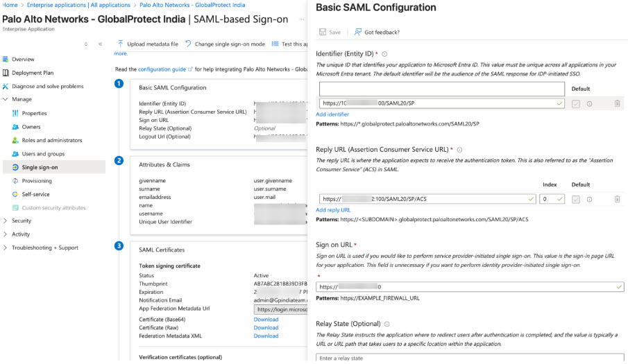Select Single sign-on in the sidebar
Viewport: 628px width, 364px height.
40,167
